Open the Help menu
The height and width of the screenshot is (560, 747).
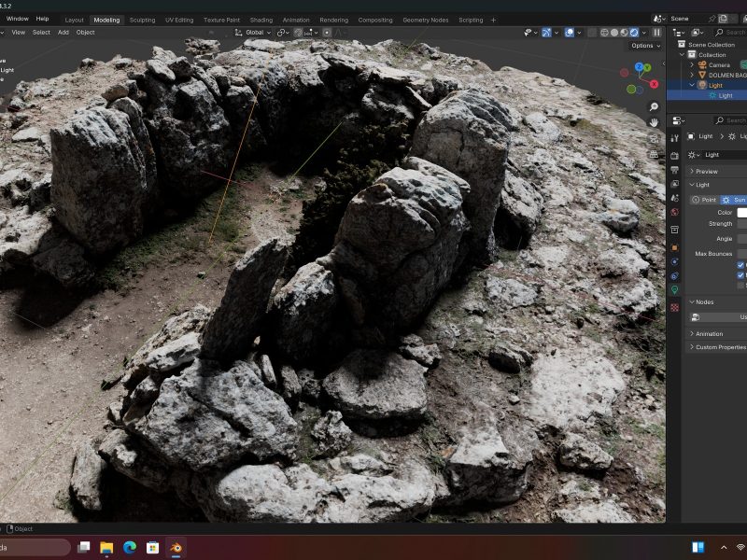pos(42,19)
